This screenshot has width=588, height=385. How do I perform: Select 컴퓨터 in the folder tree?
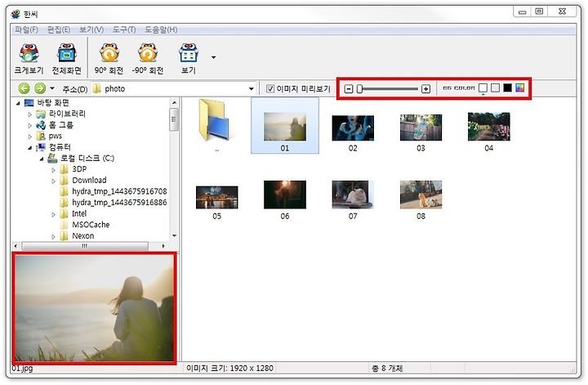click(x=60, y=147)
